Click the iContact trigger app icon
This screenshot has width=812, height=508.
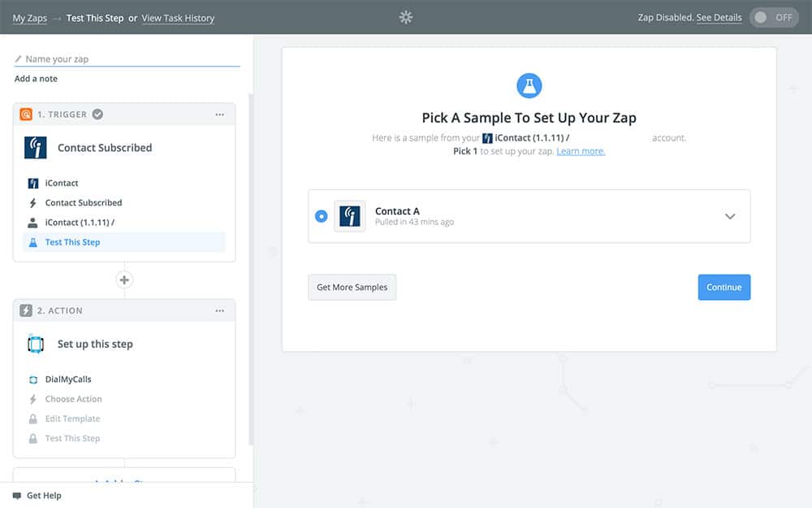(36, 148)
